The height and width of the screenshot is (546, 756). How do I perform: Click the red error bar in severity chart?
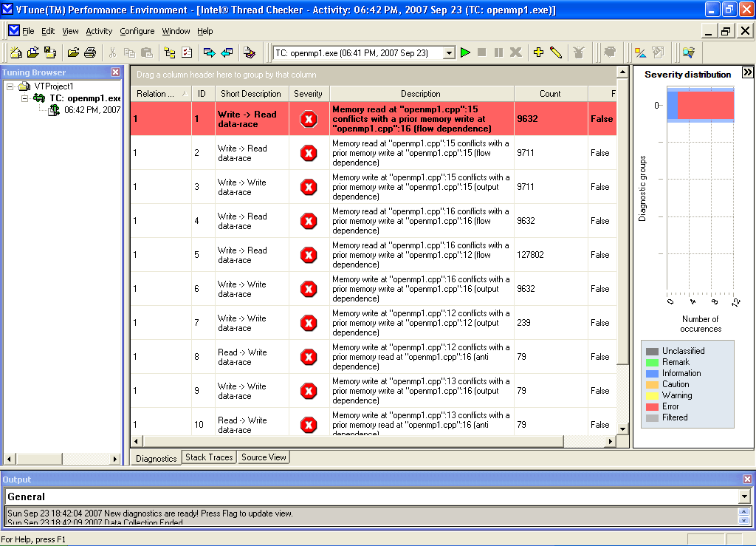(x=705, y=105)
